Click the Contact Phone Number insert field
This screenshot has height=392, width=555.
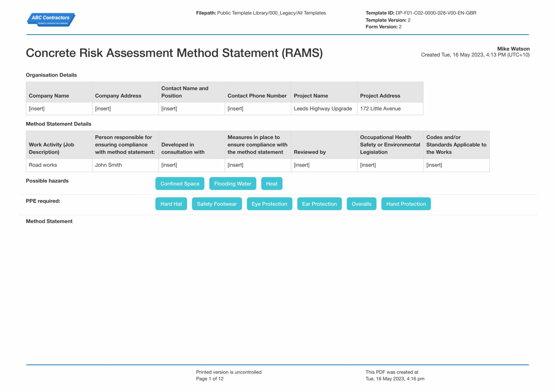pos(235,108)
